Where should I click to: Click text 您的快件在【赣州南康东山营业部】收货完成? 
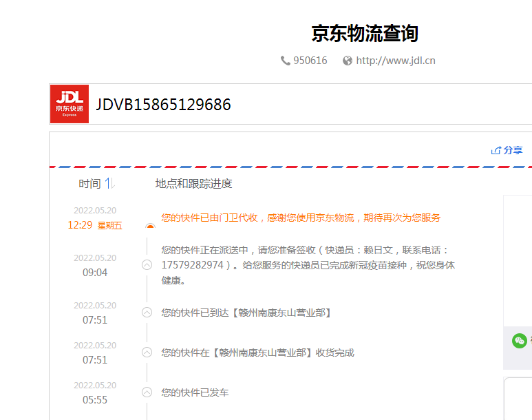[x=258, y=353]
